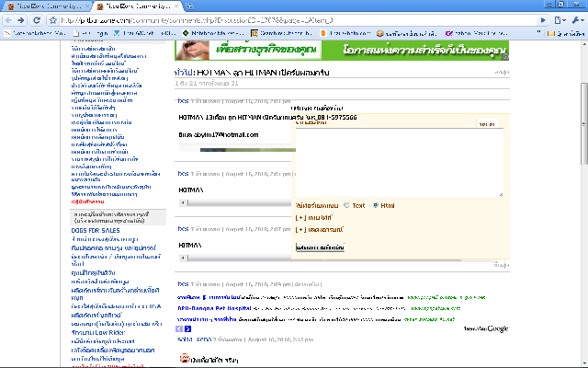Click the third blue ad headline link
This screenshot has height=368, width=588.
(207, 319)
